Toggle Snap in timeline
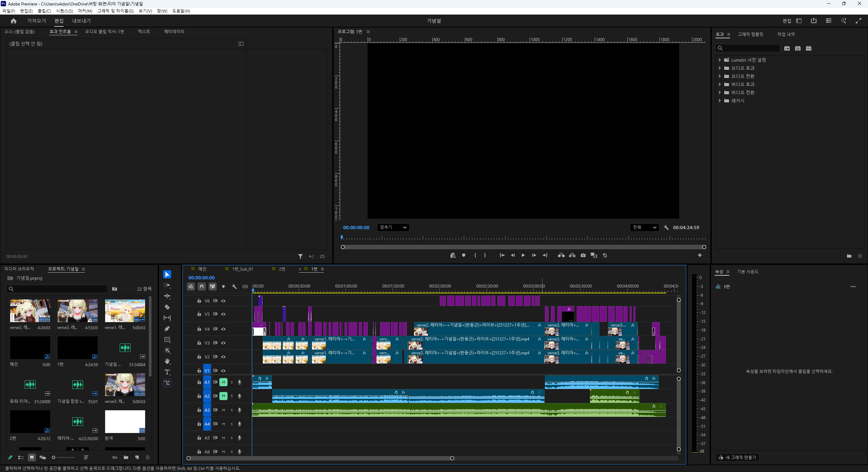This screenshot has height=472, width=868. point(202,287)
